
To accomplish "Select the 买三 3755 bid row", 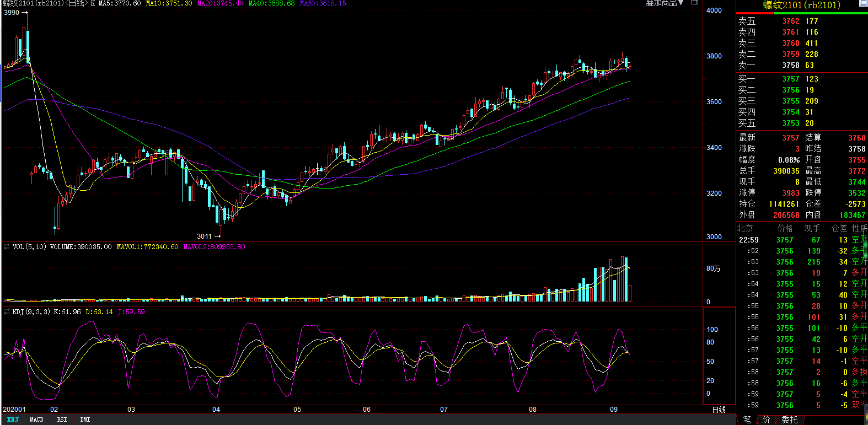I will pos(802,101).
